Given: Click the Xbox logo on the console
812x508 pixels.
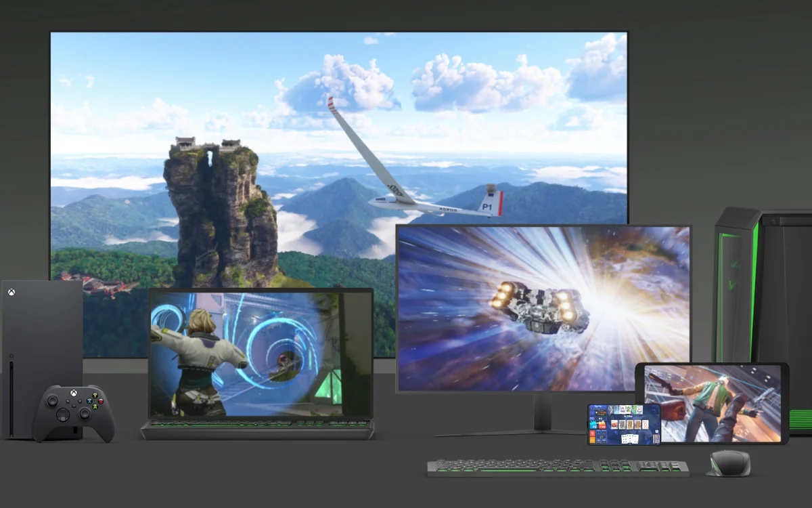Looking at the screenshot, I should tap(12, 293).
